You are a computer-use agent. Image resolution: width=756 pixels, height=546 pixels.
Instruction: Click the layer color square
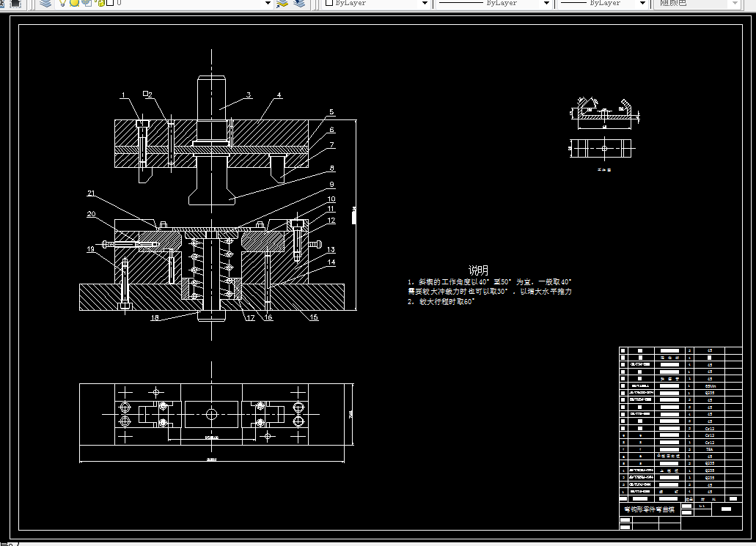(x=110, y=3)
